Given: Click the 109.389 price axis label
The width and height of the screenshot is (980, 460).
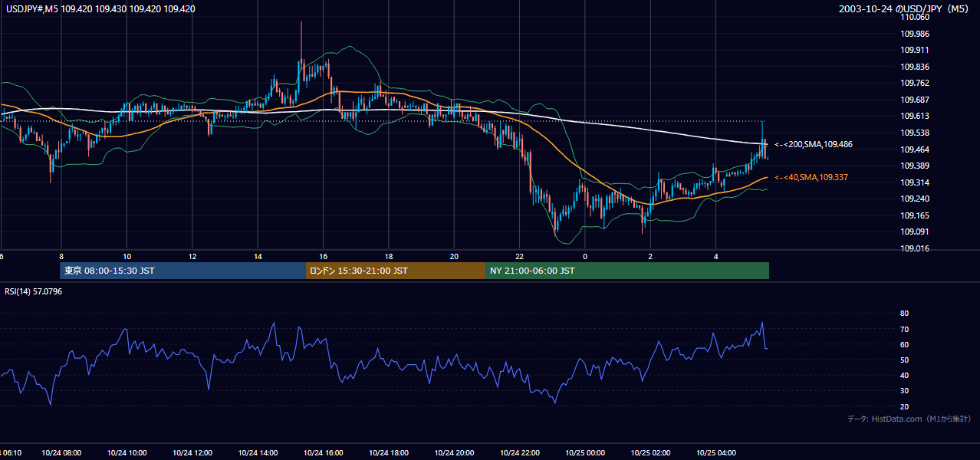Looking at the screenshot, I should (x=916, y=166).
